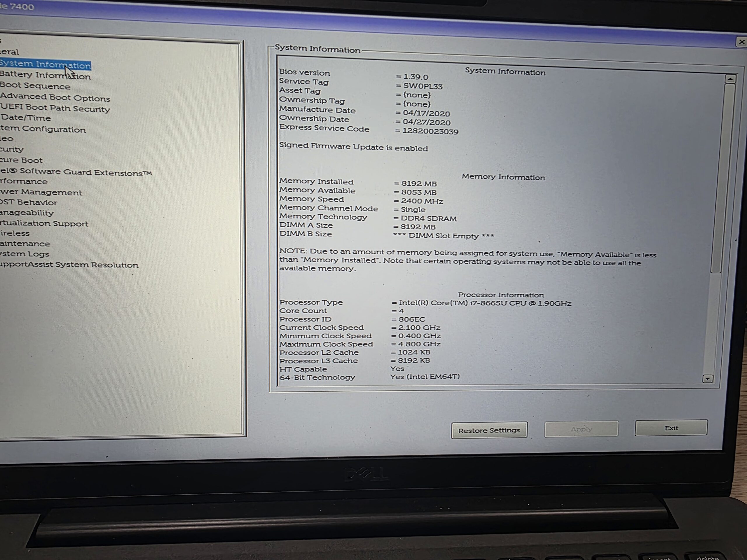Click Manufacture Date value 04/17/2020
The width and height of the screenshot is (747, 560).
(426, 113)
